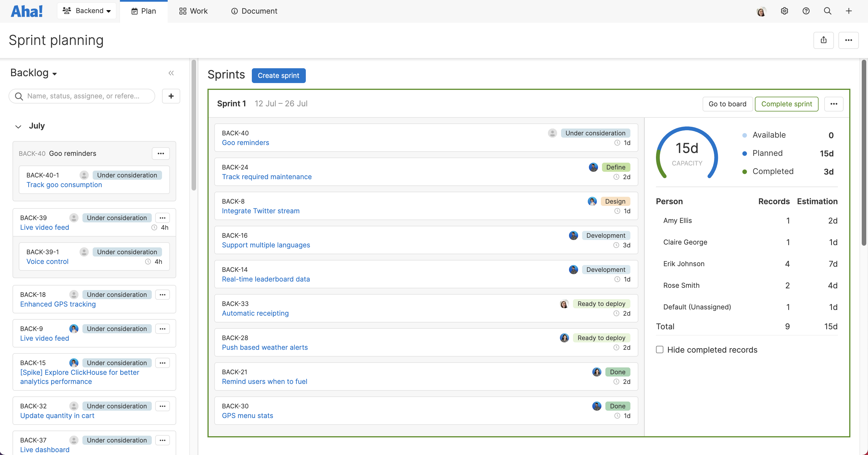868x455 pixels.
Task: Click the Complete sprint button
Action: pyautogui.click(x=786, y=104)
